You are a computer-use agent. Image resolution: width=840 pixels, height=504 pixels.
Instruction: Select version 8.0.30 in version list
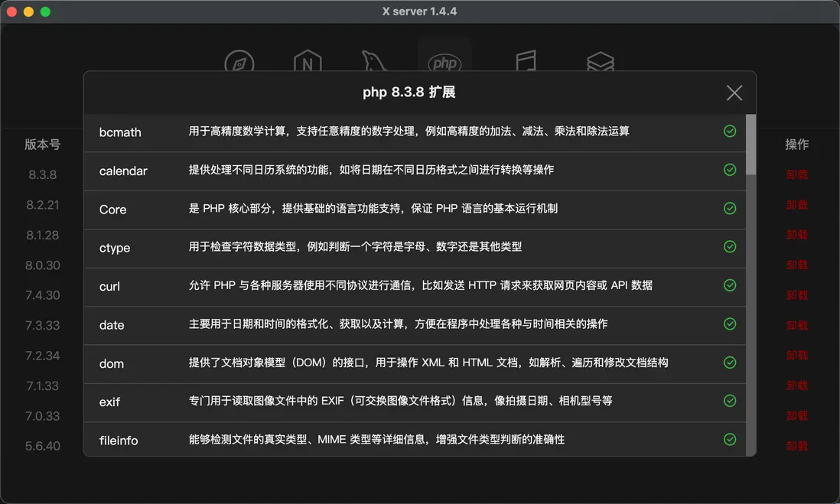(x=42, y=265)
